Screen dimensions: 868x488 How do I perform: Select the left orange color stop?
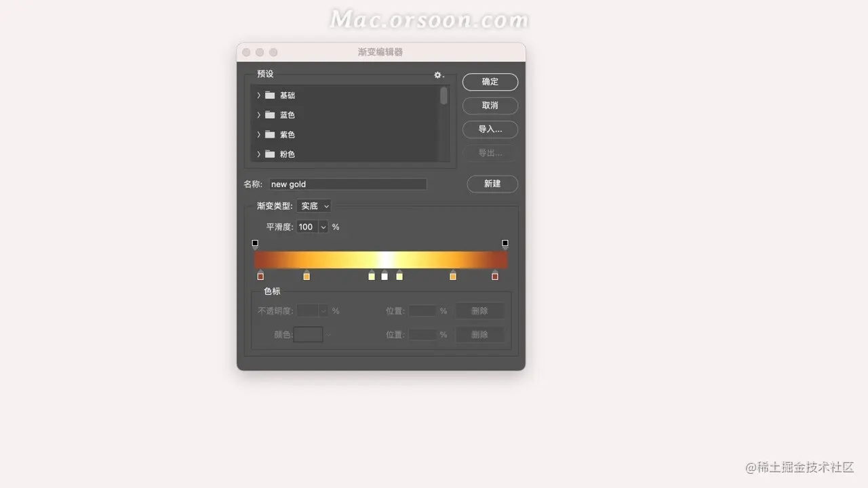[307, 275]
